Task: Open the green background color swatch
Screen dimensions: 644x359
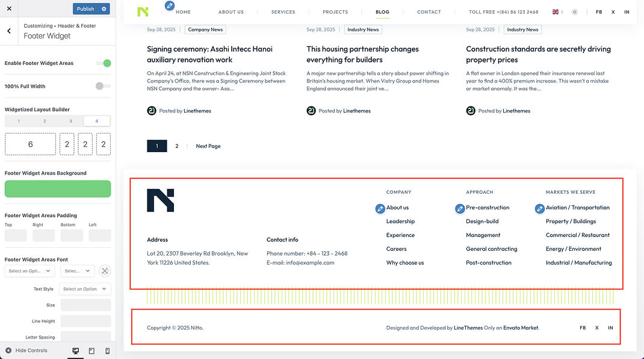Action: pyautogui.click(x=58, y=189)
